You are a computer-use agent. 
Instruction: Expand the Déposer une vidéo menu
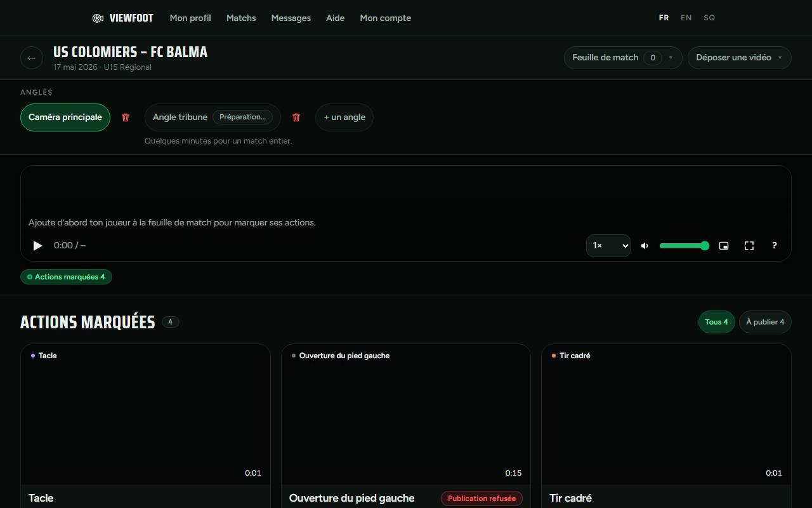[x=740, y=58]
